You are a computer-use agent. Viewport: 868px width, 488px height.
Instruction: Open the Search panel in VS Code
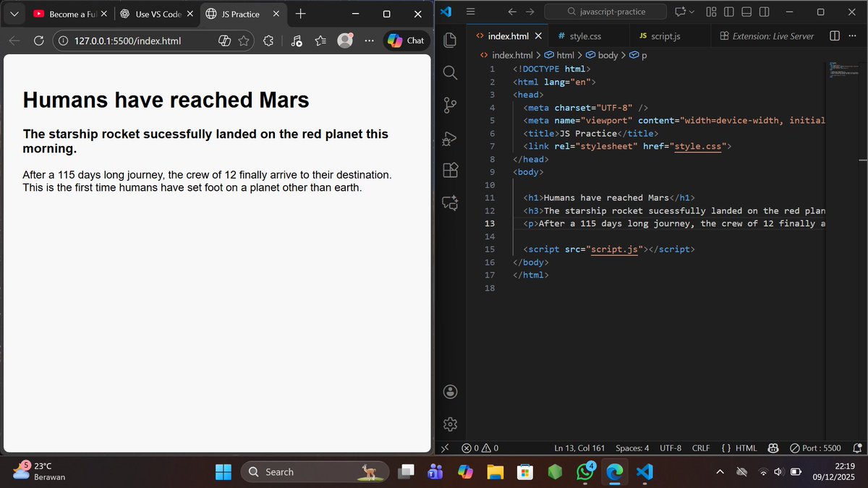click(x=451, y=73)
